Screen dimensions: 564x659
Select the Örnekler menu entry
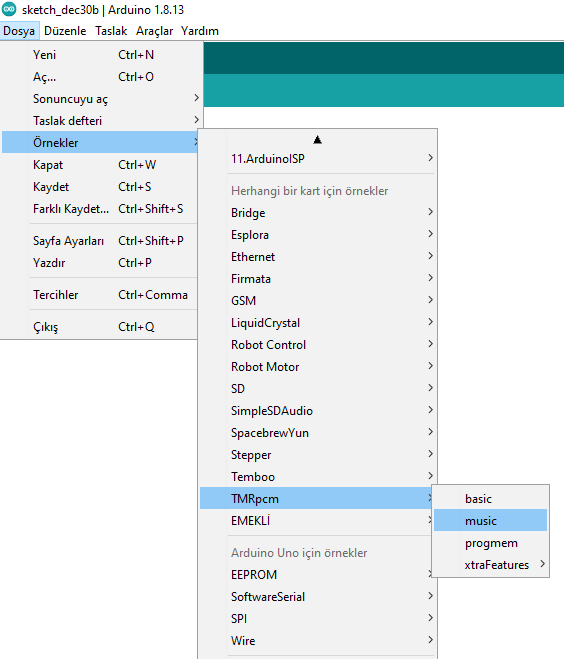[100, 142]
